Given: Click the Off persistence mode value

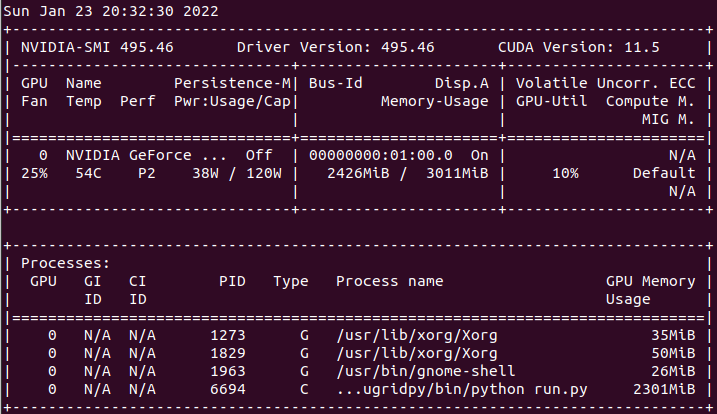Looking at the screenshot, I should tap(259, 155).
